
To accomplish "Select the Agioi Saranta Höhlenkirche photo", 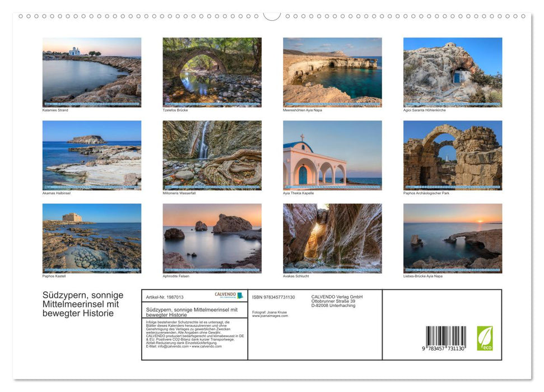I will [x=453, y=72].
